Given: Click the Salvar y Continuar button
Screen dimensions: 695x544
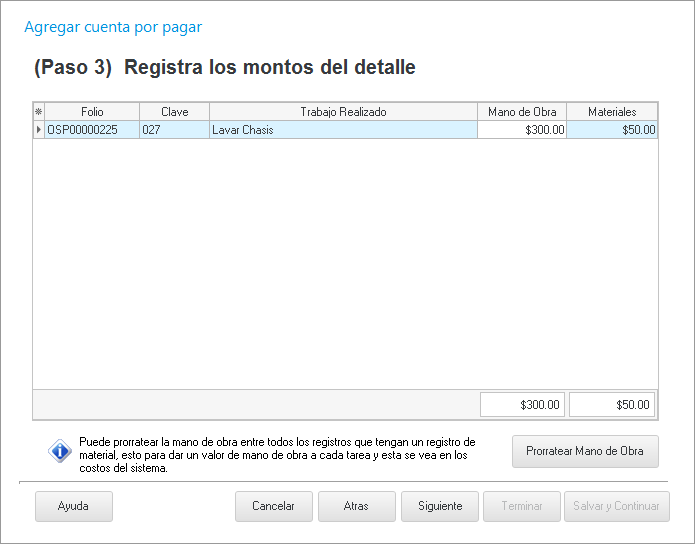Looking at the screenshot, I should [615, 506].
